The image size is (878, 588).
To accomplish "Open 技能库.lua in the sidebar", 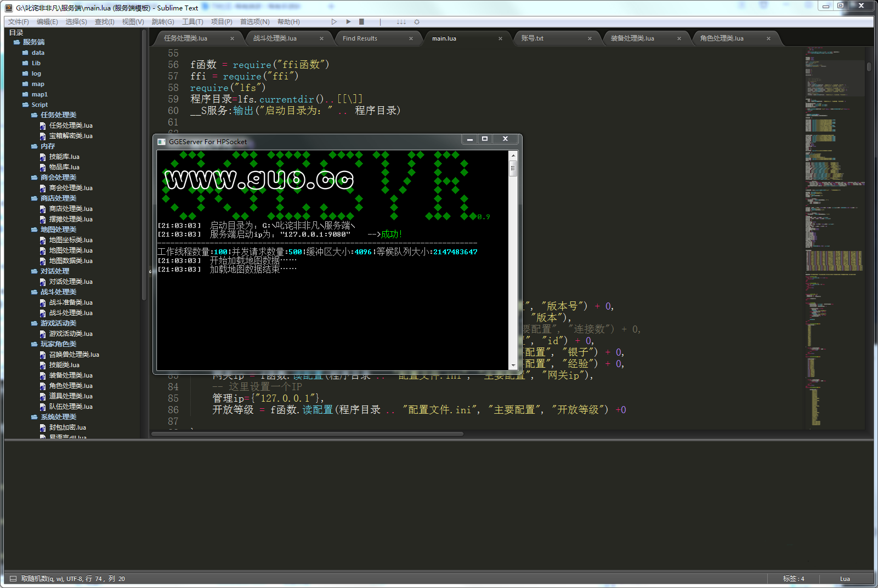I will (x=64, y=157).
